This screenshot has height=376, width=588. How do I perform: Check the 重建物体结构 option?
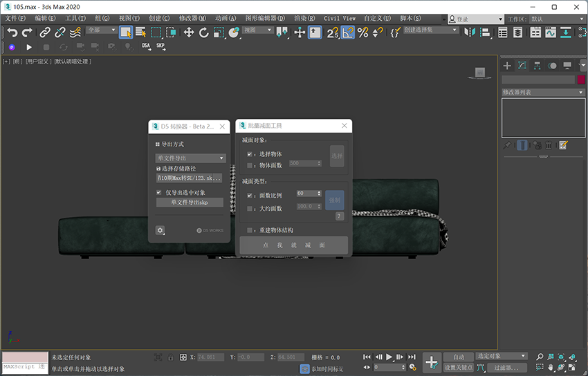250,230
